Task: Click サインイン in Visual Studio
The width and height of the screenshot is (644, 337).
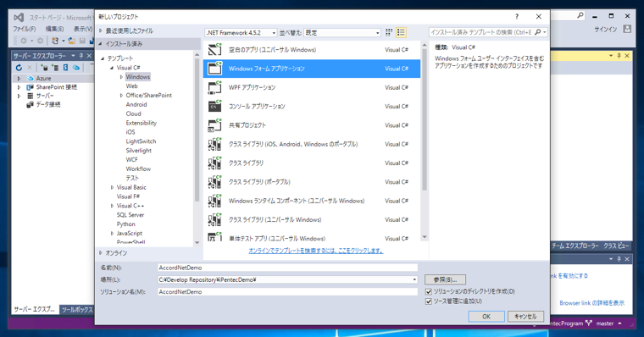Action: pyautogui.click(x=606, y=29)
